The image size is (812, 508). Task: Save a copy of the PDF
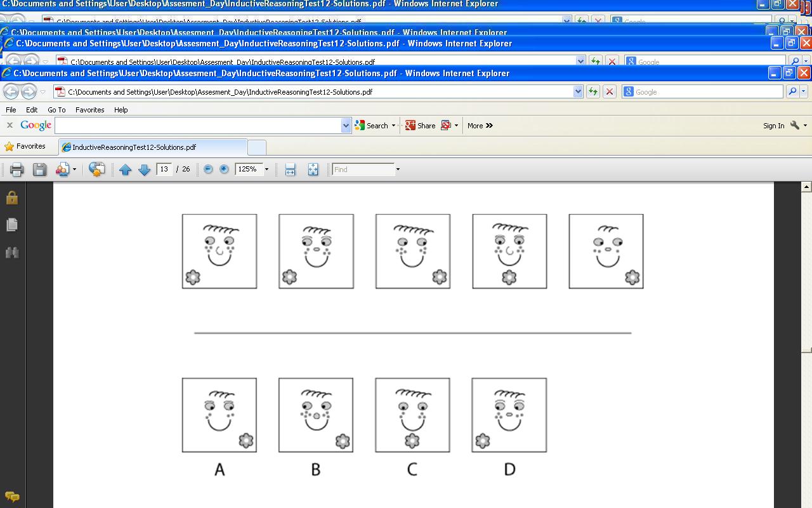[x=39, y=170]
